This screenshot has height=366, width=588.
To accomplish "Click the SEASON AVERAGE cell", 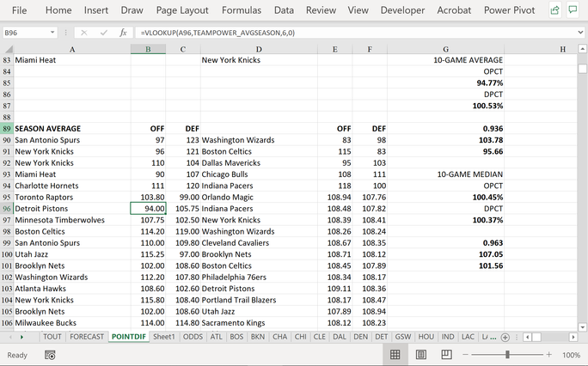I will click(x=72, y=129).
